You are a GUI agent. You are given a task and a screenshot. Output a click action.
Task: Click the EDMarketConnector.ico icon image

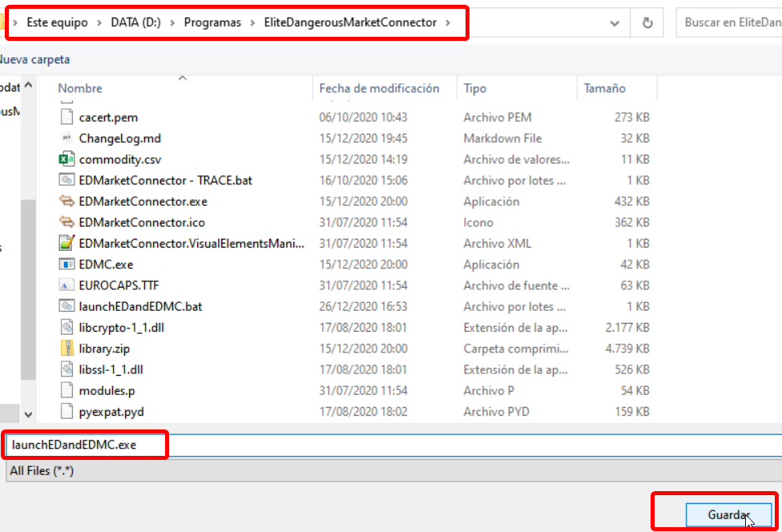click(67, 222)
